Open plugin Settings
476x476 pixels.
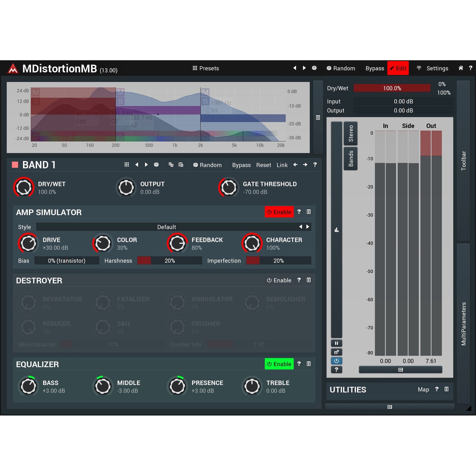pos(437,68)
